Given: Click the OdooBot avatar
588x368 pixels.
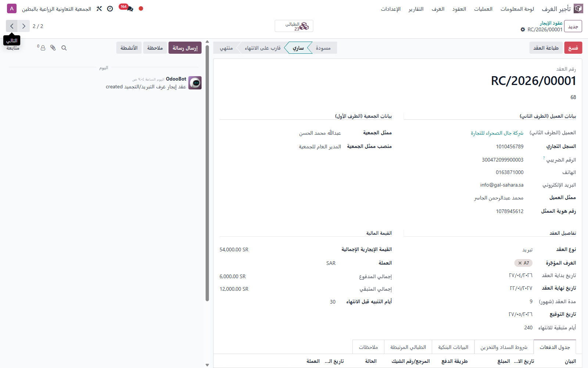Looking at the screenshot, I should pos(195,83).
